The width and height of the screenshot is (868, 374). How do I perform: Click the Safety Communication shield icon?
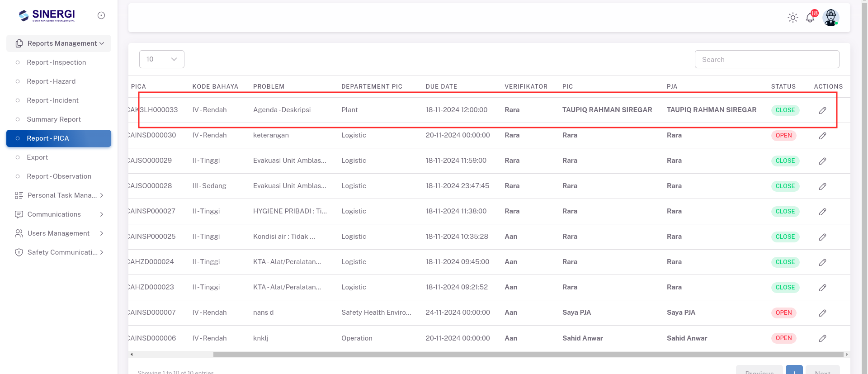pos(19,252)
